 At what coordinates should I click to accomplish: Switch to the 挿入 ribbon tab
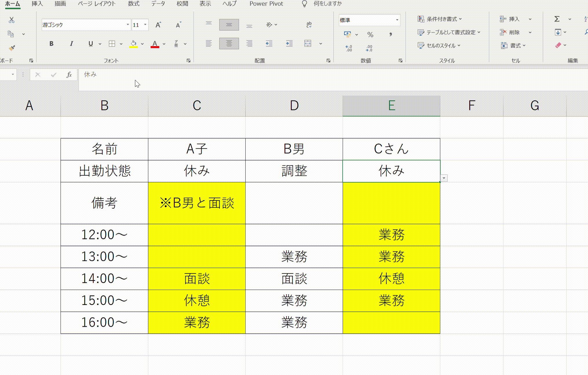tap(36, 4)
